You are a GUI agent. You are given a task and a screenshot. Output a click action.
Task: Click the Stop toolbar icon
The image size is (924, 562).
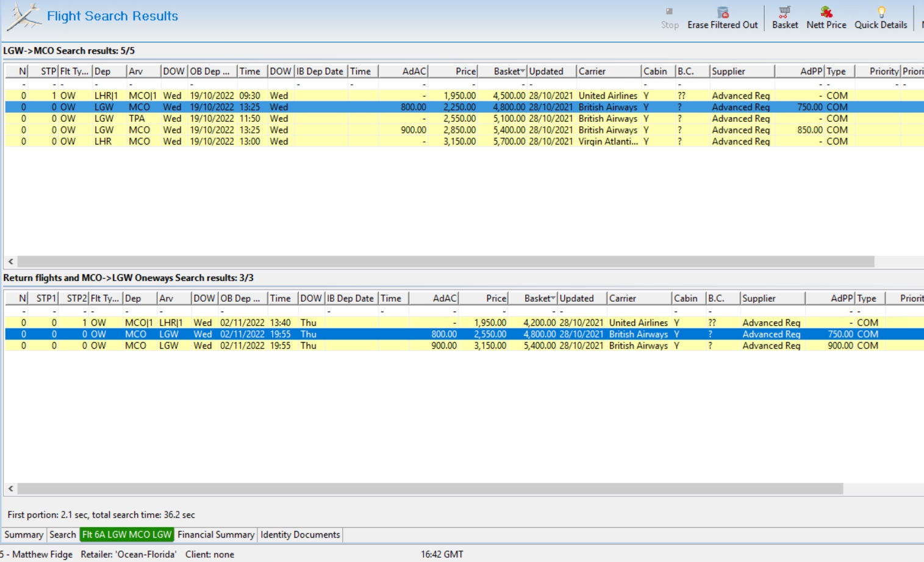point(669,12)
